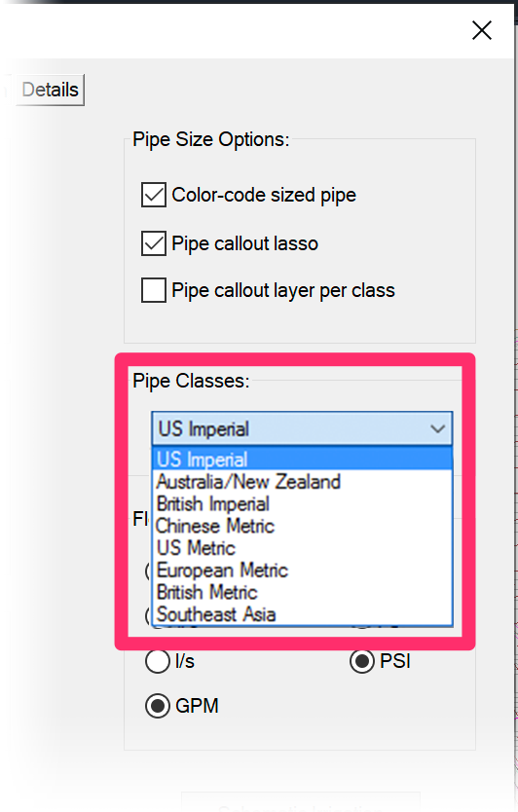518x812 pixels.
Task: Click the Pipe Size Options group label
Action: (x=211, y=140)
